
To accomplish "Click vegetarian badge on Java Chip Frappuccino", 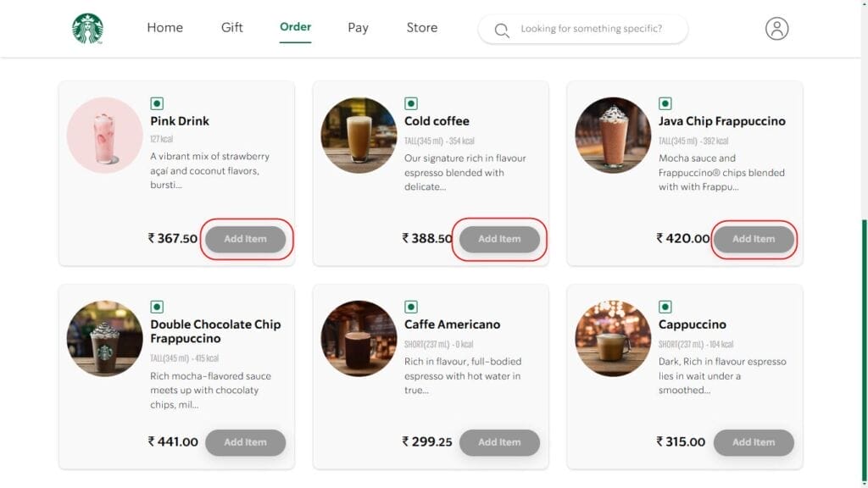I will coord(666,103).
